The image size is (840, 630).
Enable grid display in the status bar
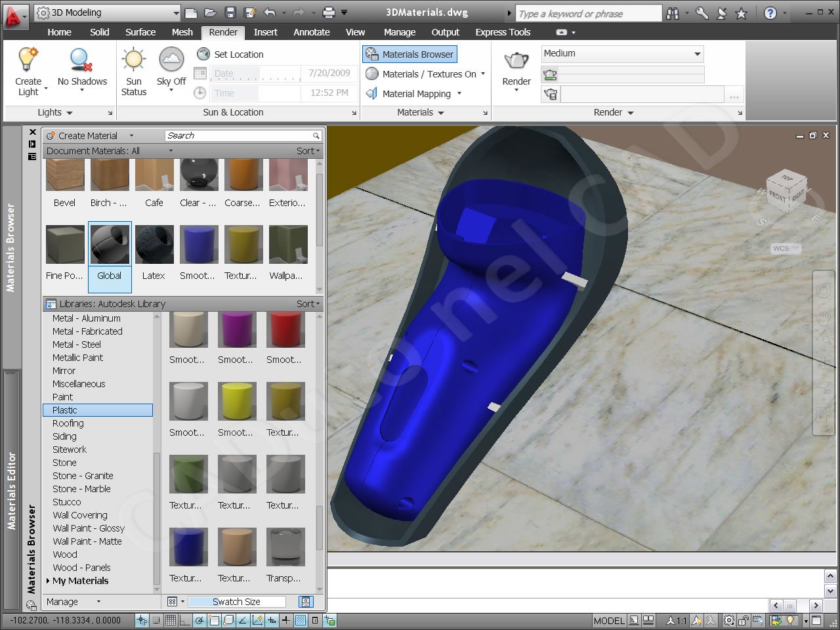(169, 619)
